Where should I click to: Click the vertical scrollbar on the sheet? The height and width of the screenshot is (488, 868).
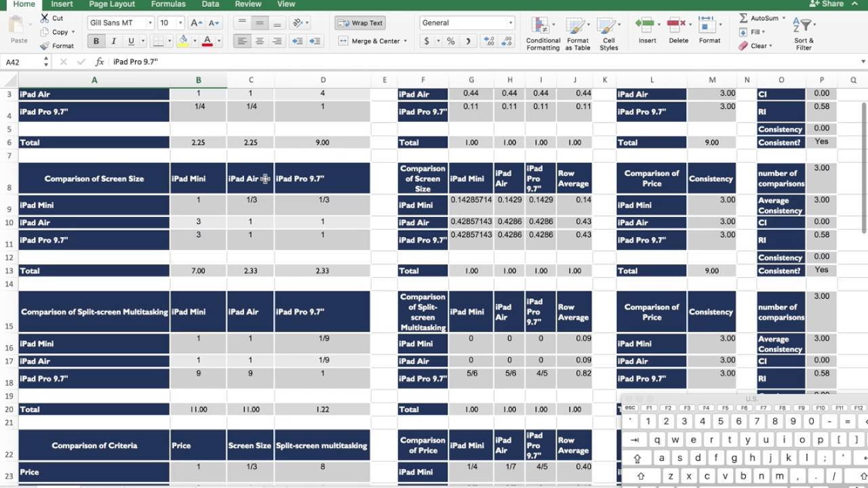pos(863,168)
